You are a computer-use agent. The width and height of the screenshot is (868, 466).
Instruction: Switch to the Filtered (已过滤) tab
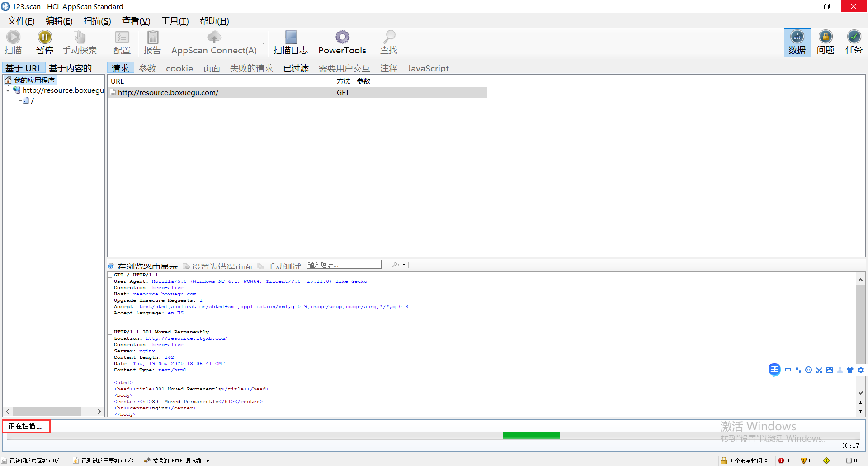[296, 68]
